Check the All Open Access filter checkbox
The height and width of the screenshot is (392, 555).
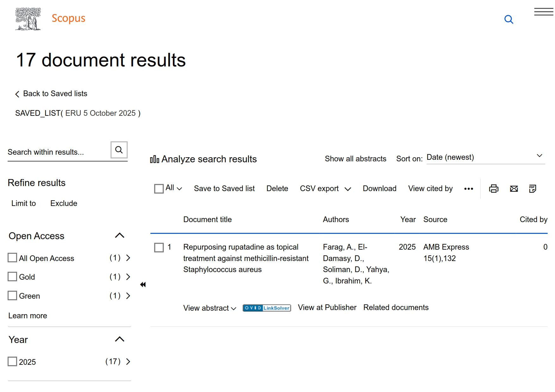[x=12, y=258]
